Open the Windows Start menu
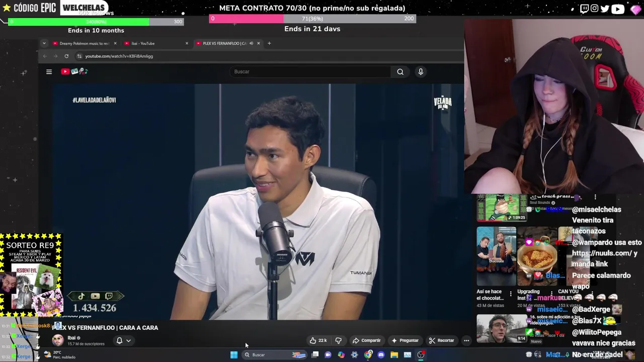This screenshot has height=362, width=644. (234, 355)
